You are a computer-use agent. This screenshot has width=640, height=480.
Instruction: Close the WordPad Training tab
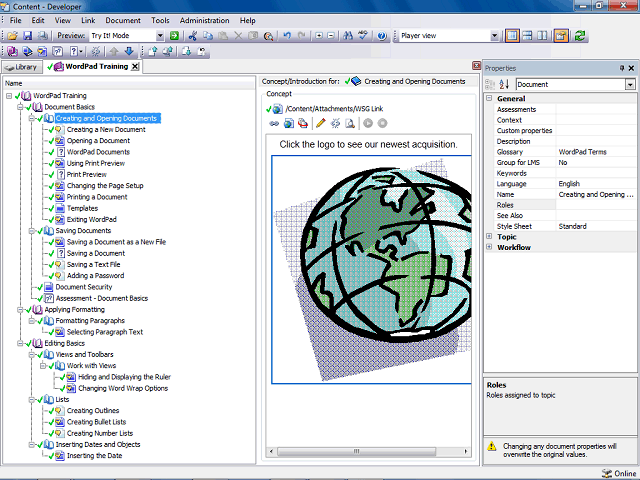[135, 67]
